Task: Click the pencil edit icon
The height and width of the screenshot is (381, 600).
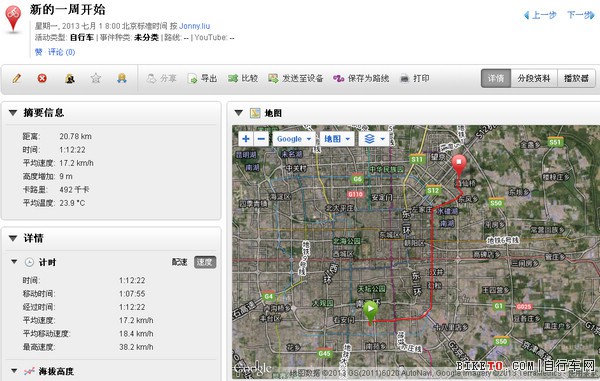Action: click(x=16, y=78)
